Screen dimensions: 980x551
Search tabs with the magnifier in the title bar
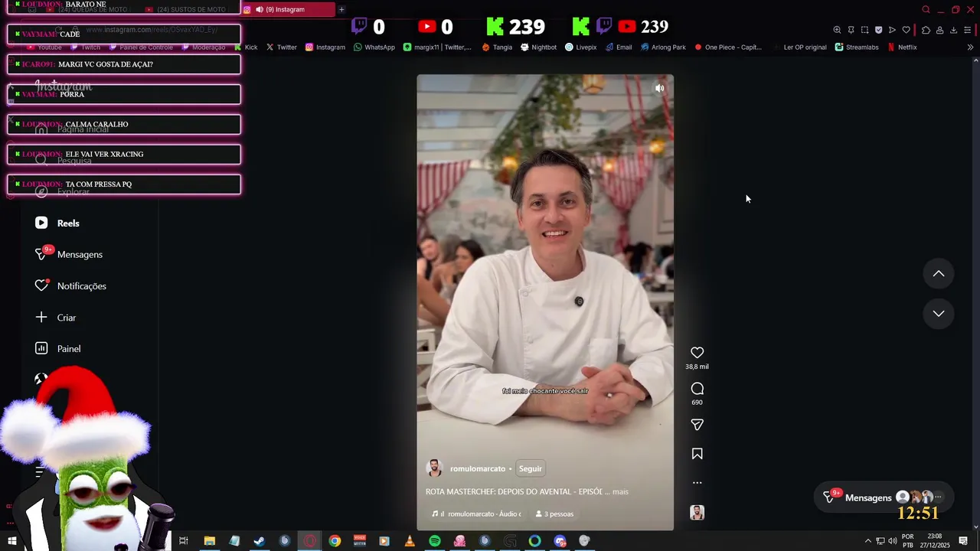coord(926,9)
